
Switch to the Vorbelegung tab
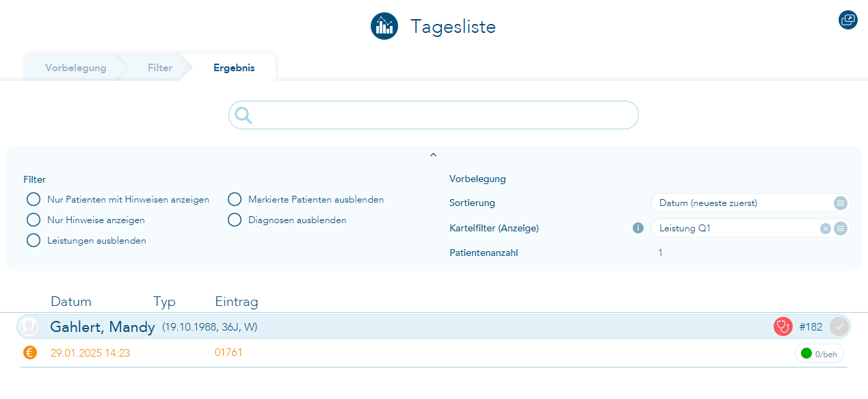point(75,68)
